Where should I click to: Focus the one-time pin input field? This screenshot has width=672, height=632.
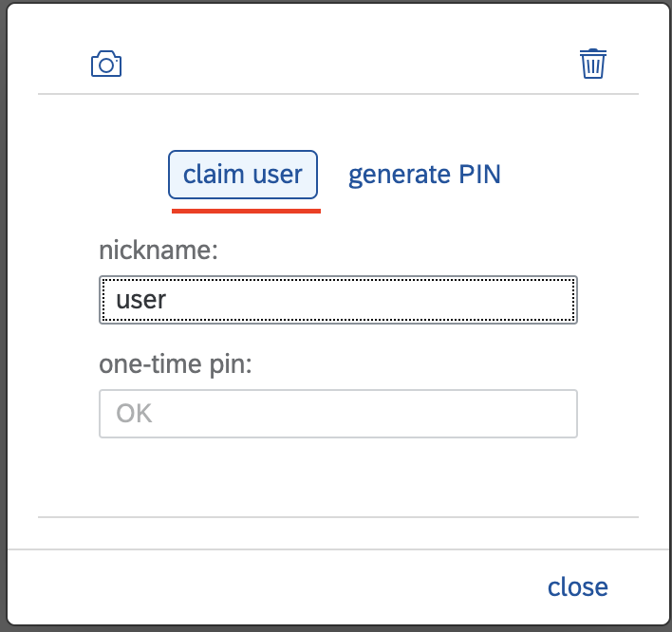(x=338, y=414)
